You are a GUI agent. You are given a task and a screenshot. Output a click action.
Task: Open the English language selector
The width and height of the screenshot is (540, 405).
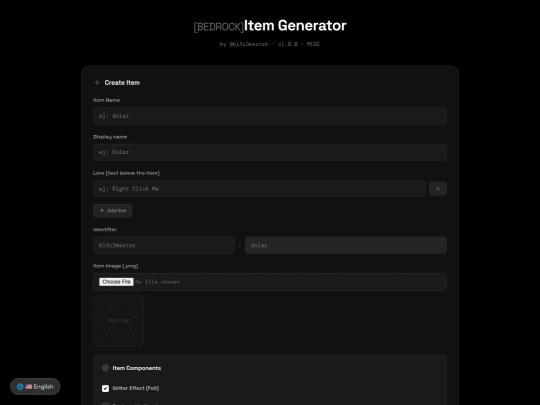tap(35, 386)
